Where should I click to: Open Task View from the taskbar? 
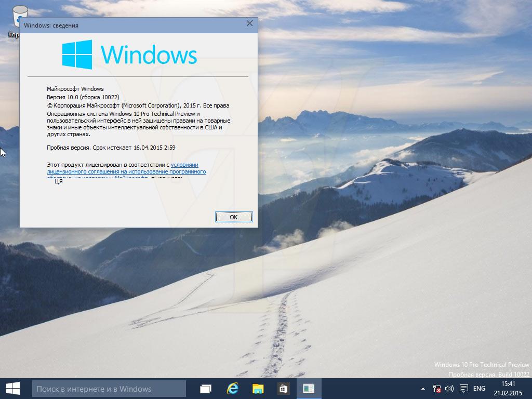[206, 389]
